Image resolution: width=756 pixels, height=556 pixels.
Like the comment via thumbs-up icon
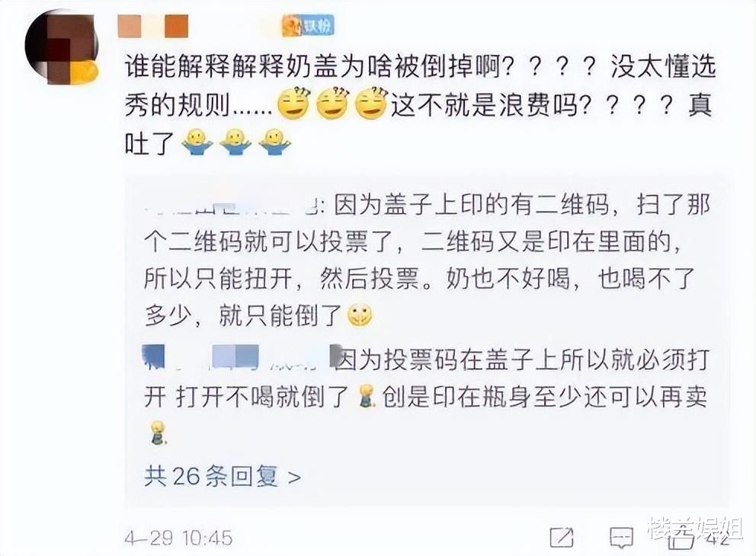[x=681, y=538]
